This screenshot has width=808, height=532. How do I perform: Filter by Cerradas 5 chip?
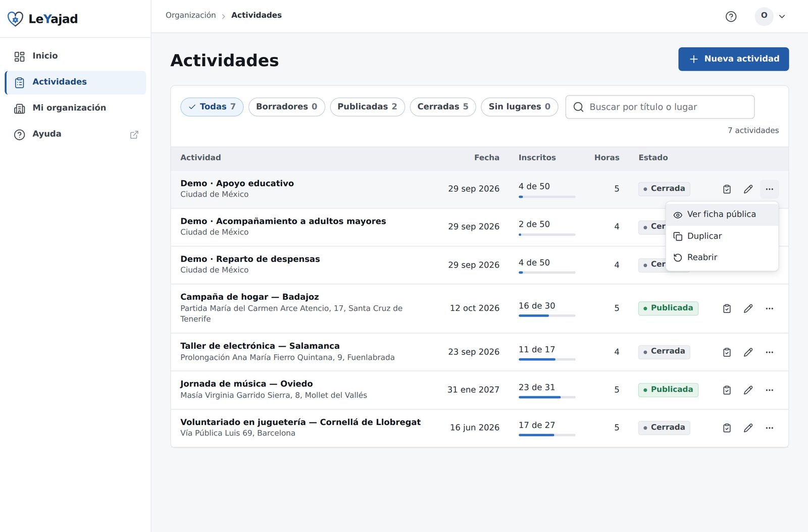point(442,107)
